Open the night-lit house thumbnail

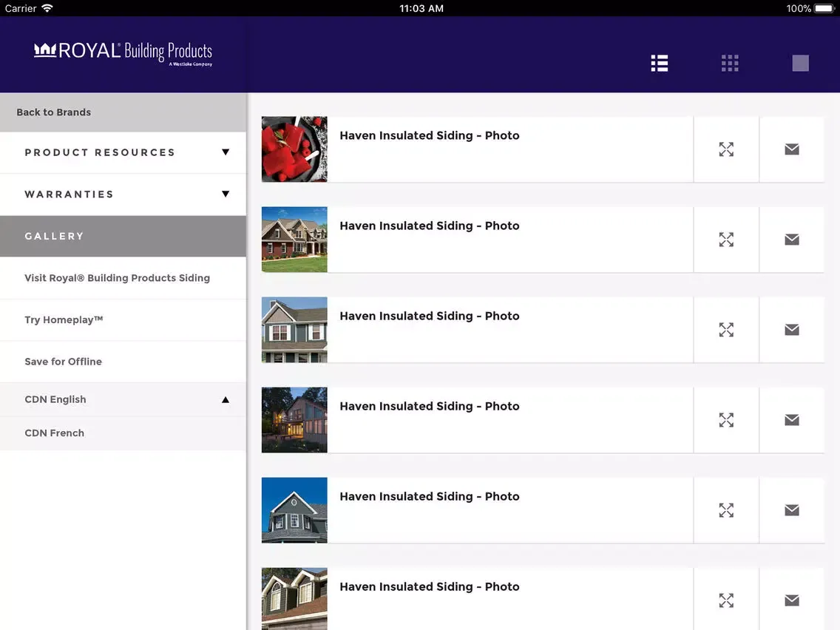coord(294,420)
